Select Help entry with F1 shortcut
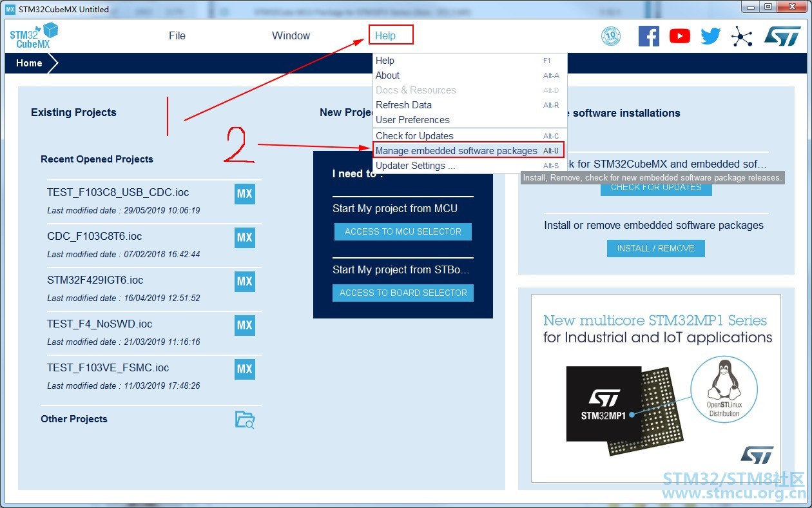This screenshot has height=508, width=812. tap(470, 61)
